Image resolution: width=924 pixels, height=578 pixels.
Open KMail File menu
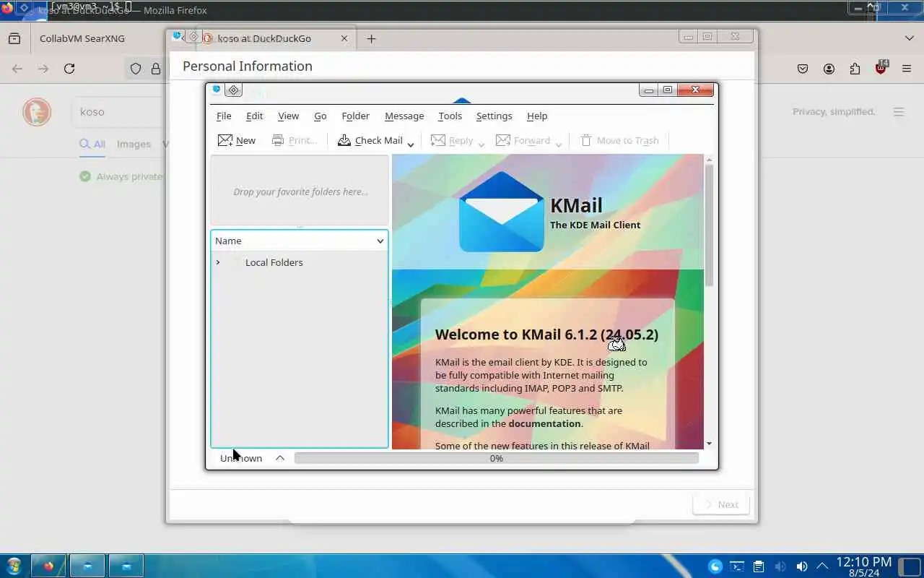tap(224, 116)
